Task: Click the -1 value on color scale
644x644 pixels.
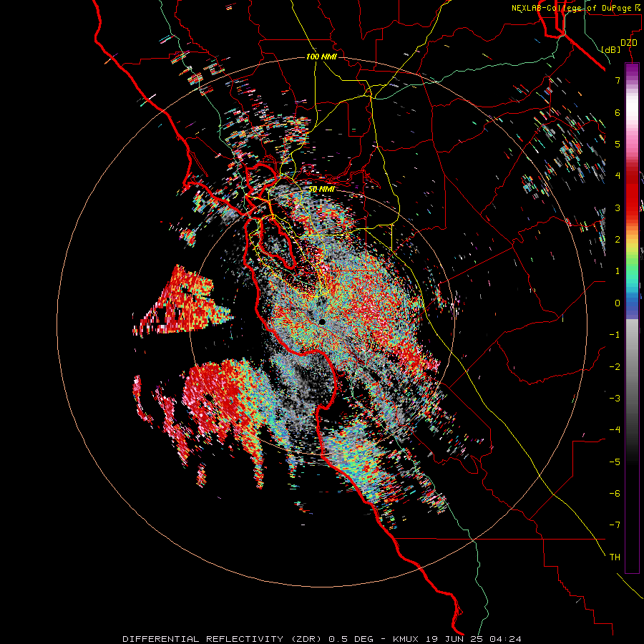Action: click(615, 335)
